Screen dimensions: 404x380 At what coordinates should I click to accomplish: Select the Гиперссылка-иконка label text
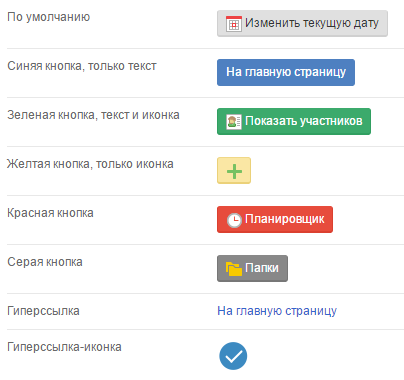[x=64, y=347]
